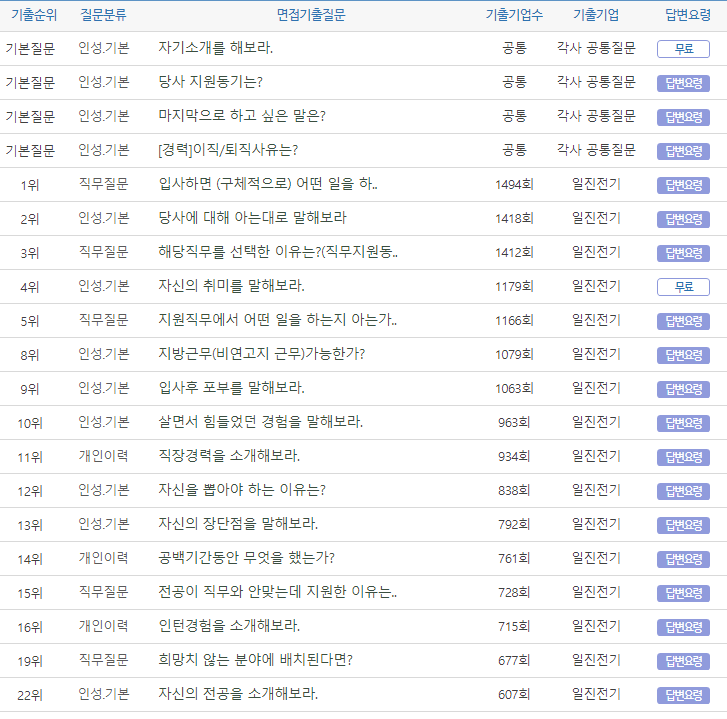Click the 무료 button for 자기소개를 해보라
727x719 pixels.
click(683, 49)
